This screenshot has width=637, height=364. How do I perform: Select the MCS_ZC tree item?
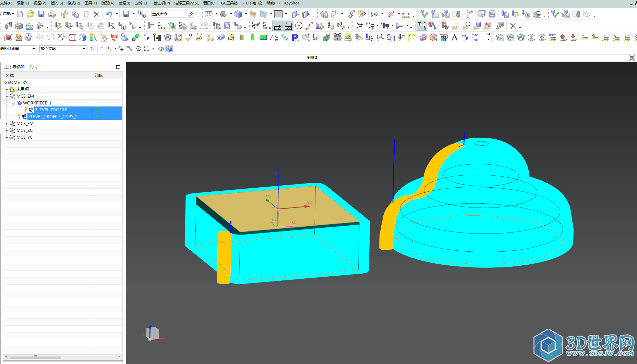click(24, 130)
